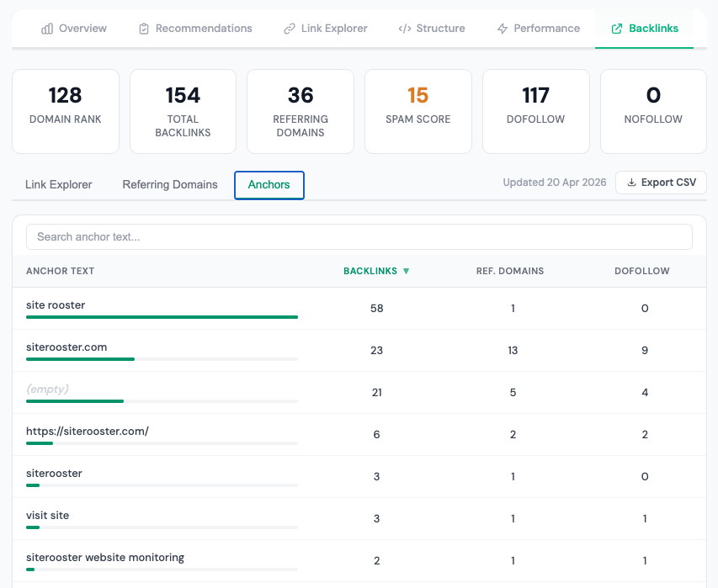Click the 'visit site' anchor text
Viewport: 718px width, 588px height.
48,516
